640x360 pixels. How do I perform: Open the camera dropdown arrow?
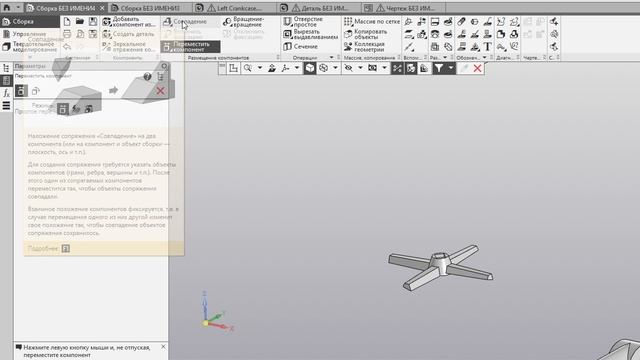(384, 68)
